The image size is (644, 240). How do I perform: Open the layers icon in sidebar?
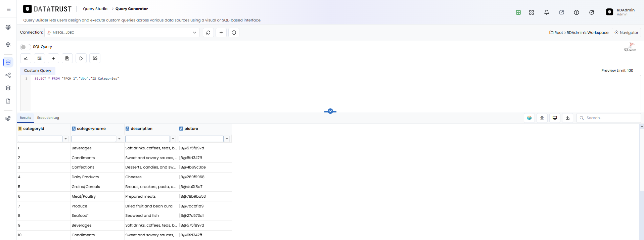pos(8,88)
